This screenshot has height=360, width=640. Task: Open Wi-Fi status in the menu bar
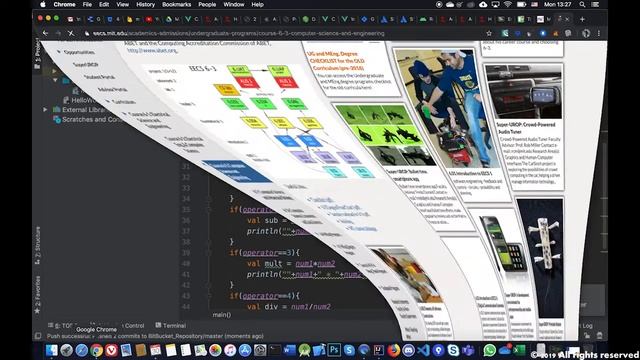tap(508, 4)
